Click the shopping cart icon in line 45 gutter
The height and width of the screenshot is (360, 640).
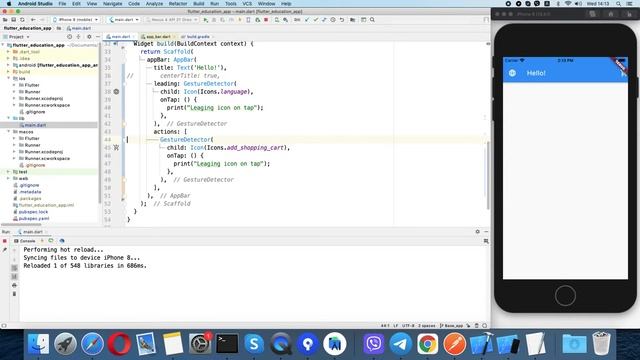(116, 148)
